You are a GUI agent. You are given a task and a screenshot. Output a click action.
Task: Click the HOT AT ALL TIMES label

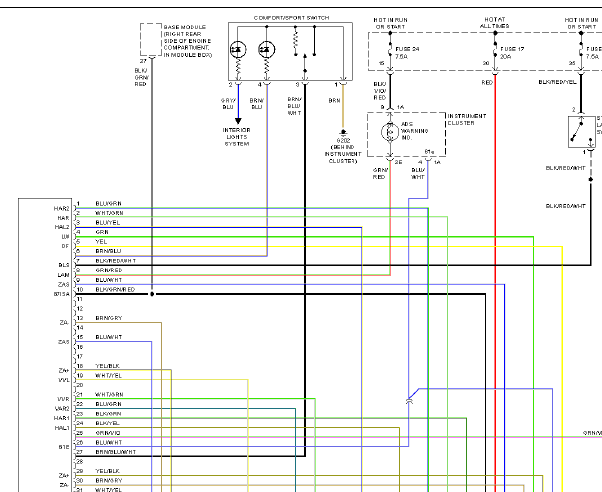pyautogui.click(x=494, y=23)
